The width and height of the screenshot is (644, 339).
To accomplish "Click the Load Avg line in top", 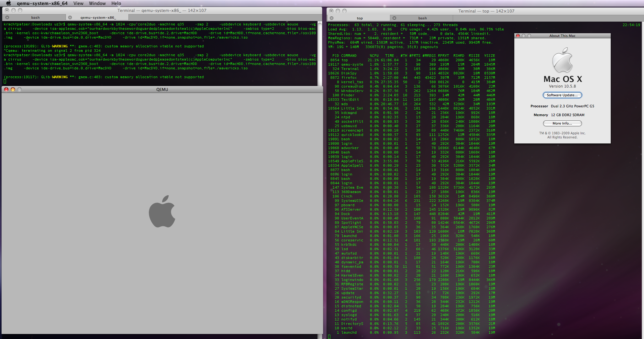I will coord(416,29).
